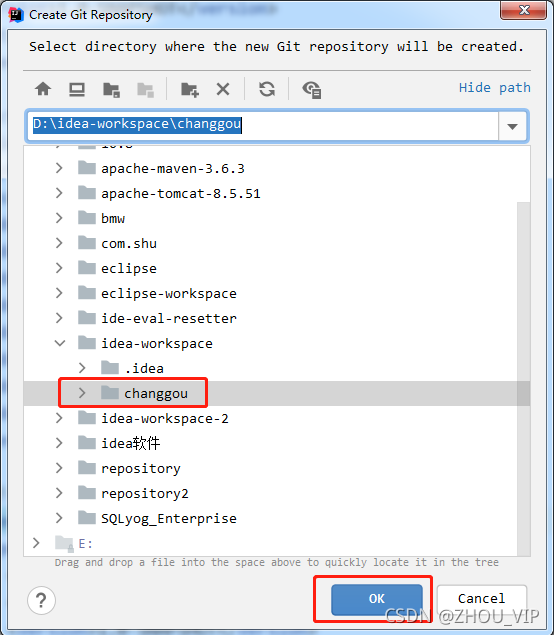Select the com.shu folder
554x635 pixels.
pos(270,243)
